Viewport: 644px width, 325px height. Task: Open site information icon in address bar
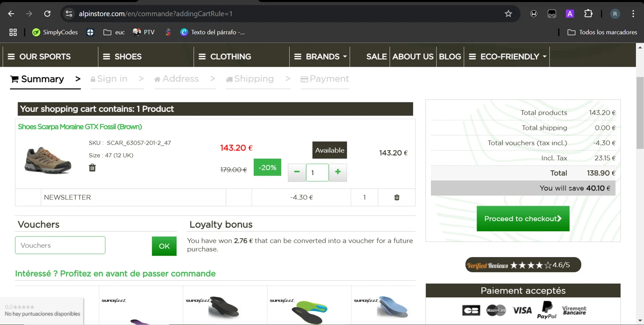[69, 14]
